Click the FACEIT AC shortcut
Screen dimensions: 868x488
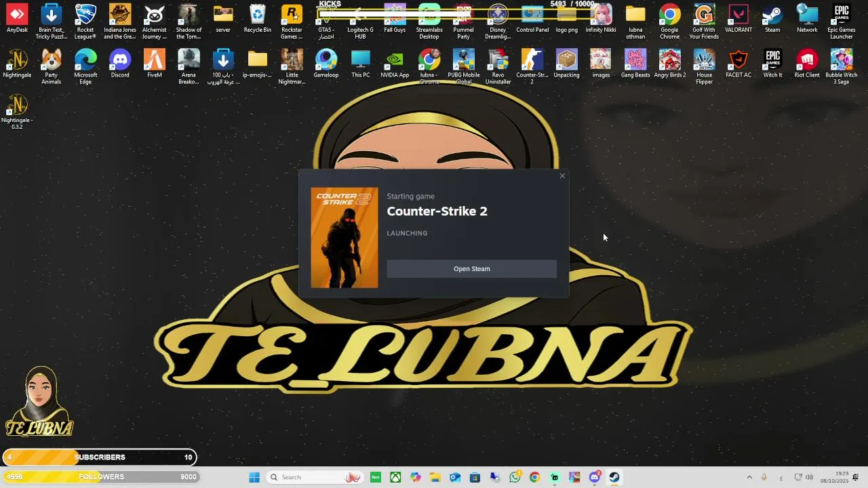point(738,64)
